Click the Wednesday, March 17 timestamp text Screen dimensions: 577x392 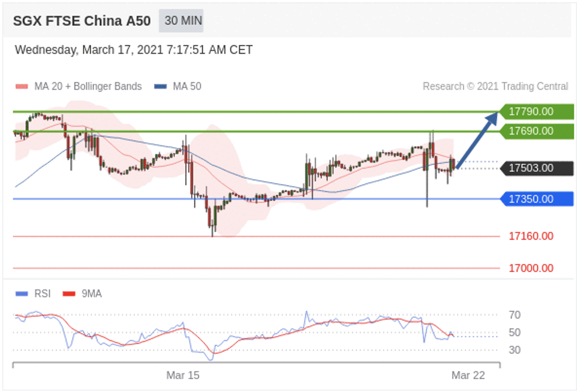[x=134, y=50]
